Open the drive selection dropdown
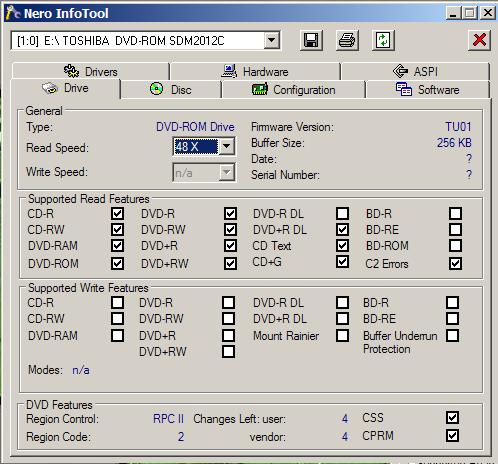Screen dimensions: 498x464 coord(272,40)
